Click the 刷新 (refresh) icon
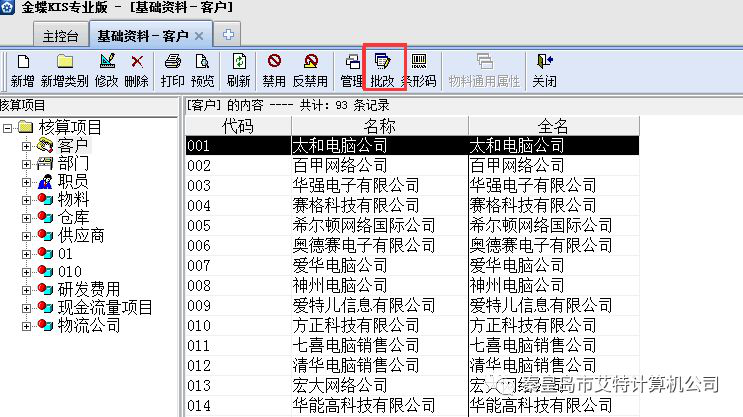Screen dimensions: 743x417 [x=239, y=62]
